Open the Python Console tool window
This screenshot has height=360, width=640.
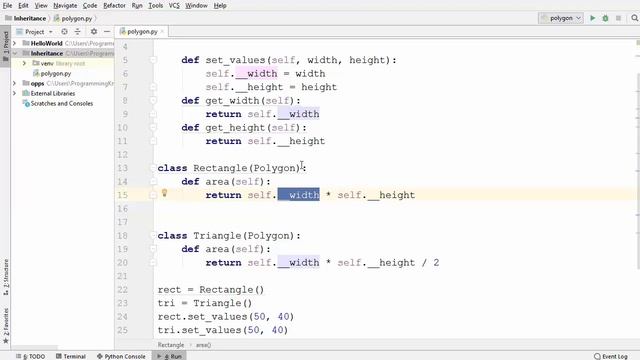(x=121, y=356)
